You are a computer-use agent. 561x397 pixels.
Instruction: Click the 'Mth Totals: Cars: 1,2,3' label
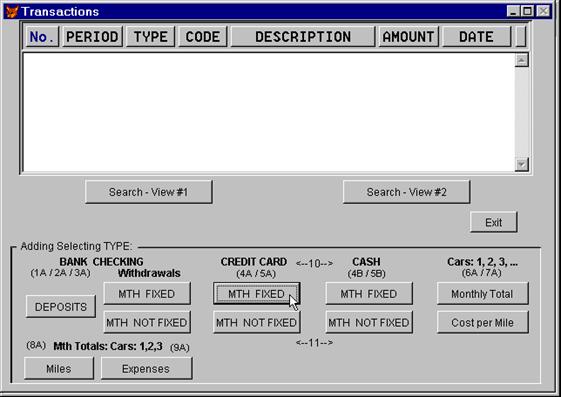tap(108, 346)
